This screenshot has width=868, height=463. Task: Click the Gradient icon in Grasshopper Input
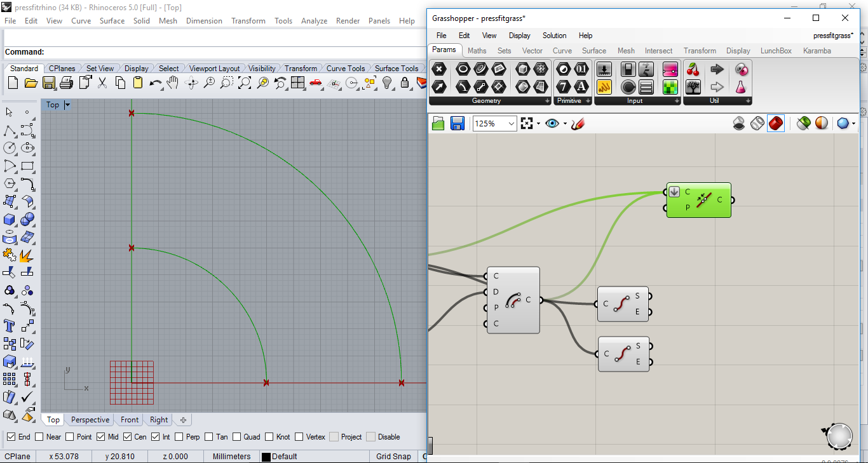pyautogui.click(x=670, y=69)
